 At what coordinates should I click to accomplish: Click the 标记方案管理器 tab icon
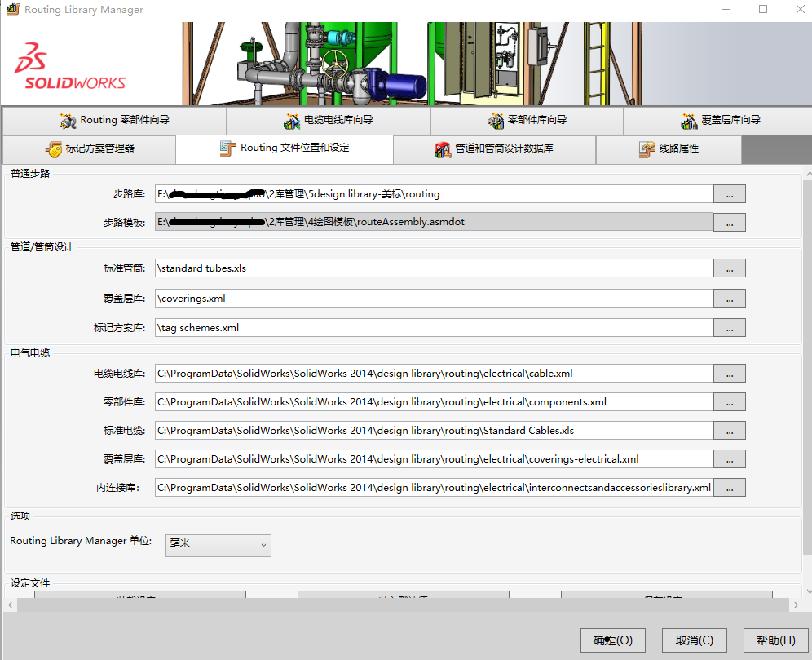[53, 149]
